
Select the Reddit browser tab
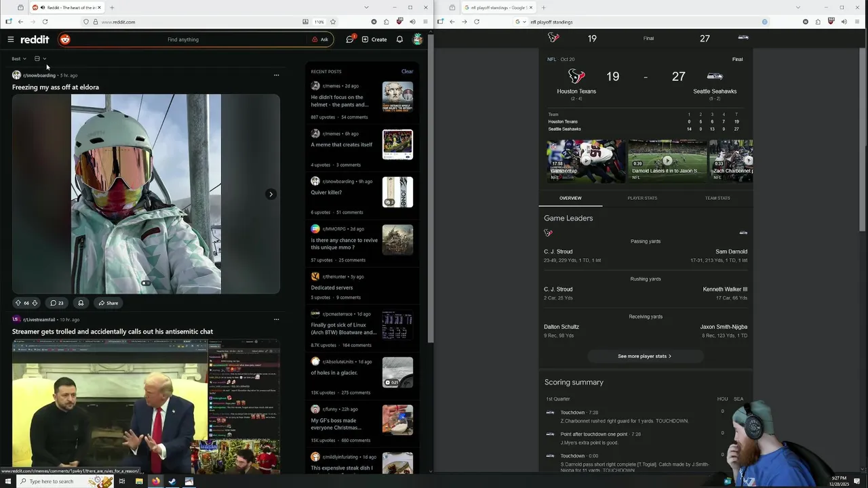tap(66, 7)
